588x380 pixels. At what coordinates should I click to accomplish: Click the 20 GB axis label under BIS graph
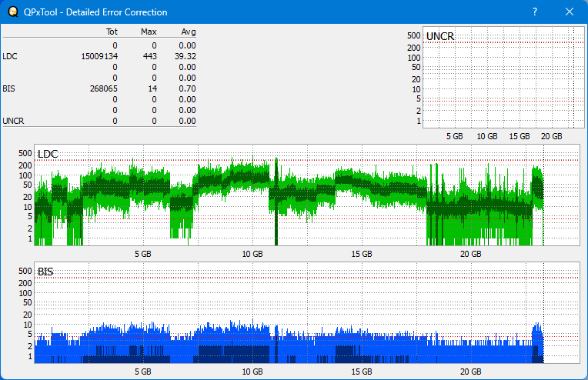coord(470,372)
